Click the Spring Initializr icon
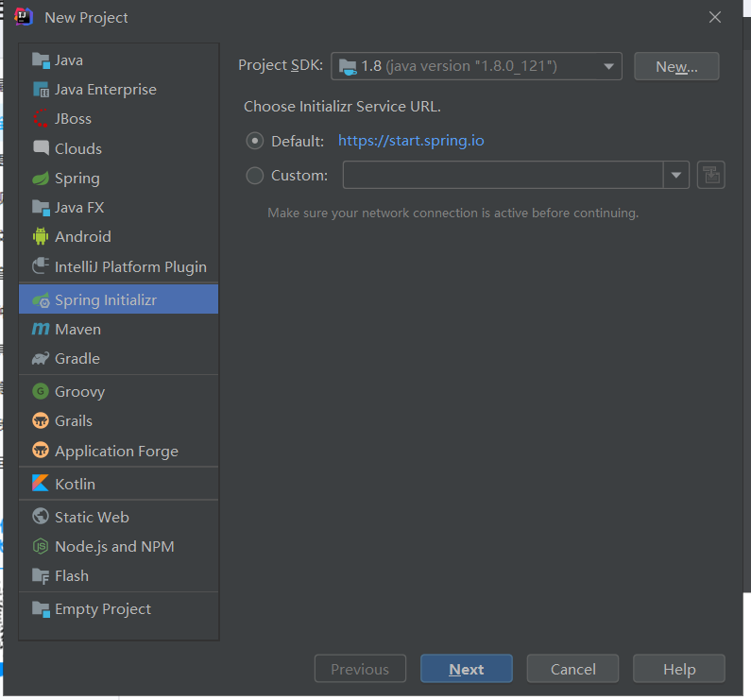This screenshot has width=751, height=700. [x=41, y=299]
